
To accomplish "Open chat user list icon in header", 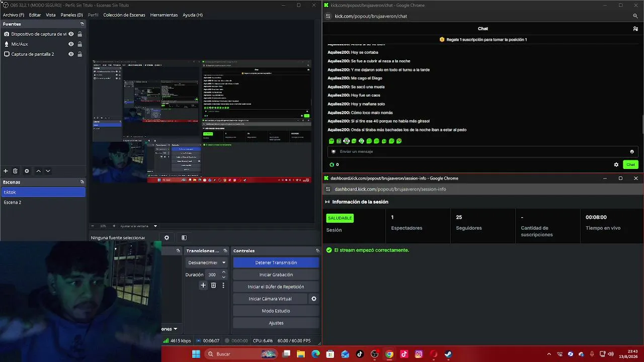I will coord(635,29).
